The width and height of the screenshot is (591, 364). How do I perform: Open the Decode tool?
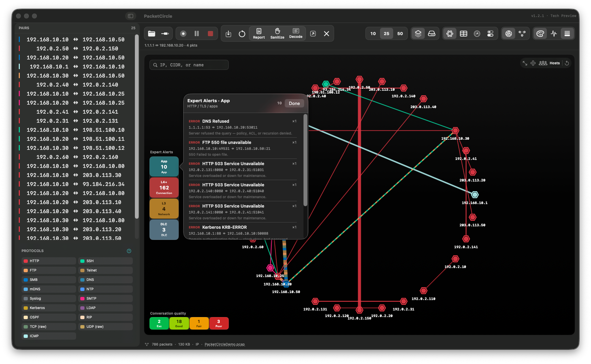[296, 34]
